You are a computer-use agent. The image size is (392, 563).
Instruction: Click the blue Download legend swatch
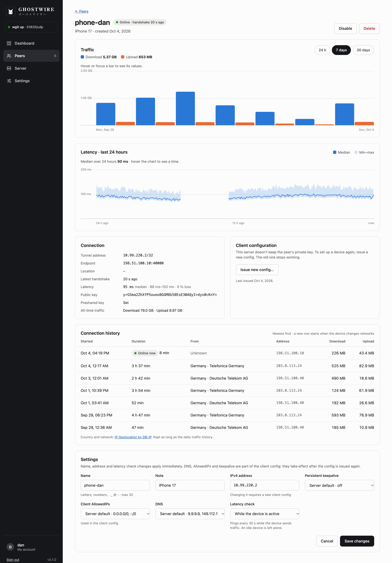click(82, 57)
